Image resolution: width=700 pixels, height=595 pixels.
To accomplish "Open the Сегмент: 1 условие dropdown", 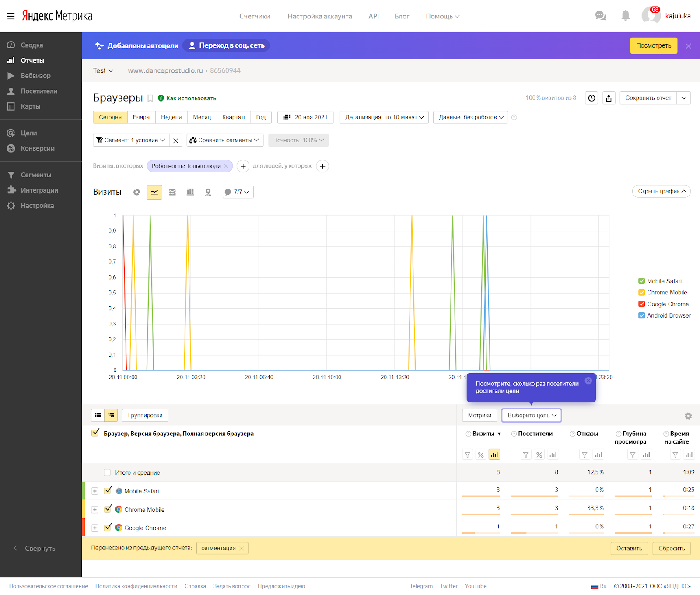I will 131,140.
